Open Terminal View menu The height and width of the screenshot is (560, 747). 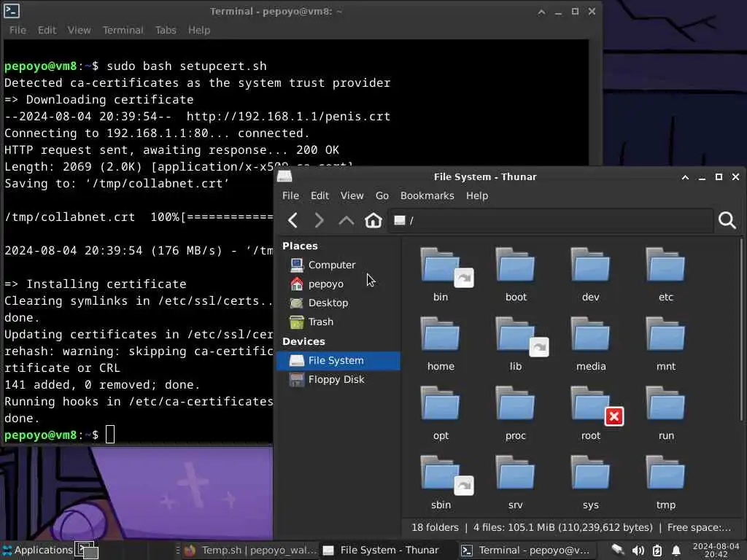tap(79, 30)
